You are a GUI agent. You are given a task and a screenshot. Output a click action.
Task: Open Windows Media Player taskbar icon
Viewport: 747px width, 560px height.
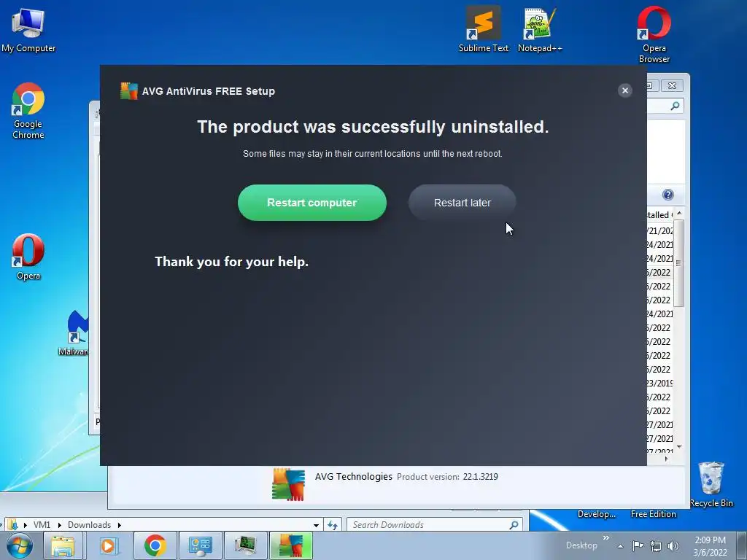(108, 545)
